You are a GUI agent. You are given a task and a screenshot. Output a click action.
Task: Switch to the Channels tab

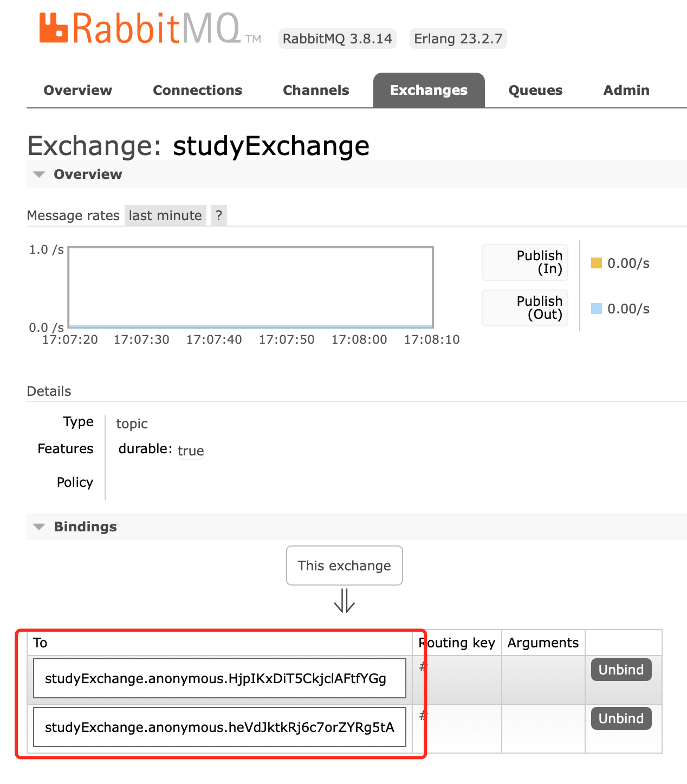coord(316,90)
